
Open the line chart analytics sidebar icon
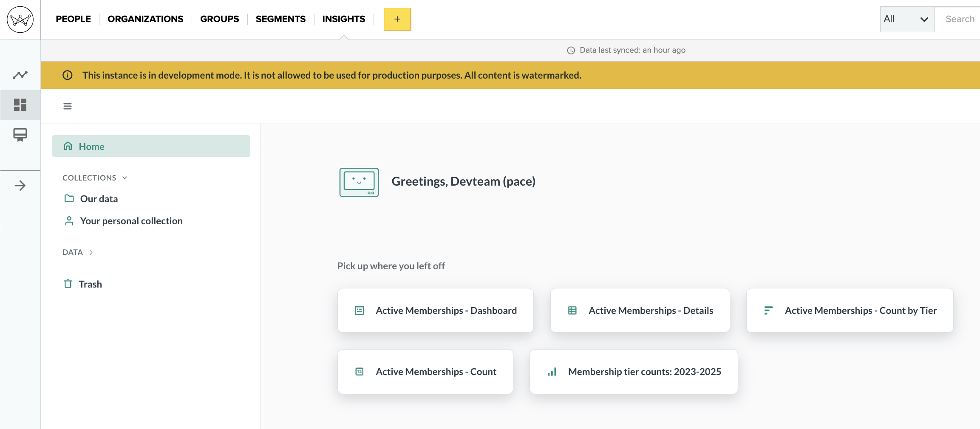click(20, 75)
